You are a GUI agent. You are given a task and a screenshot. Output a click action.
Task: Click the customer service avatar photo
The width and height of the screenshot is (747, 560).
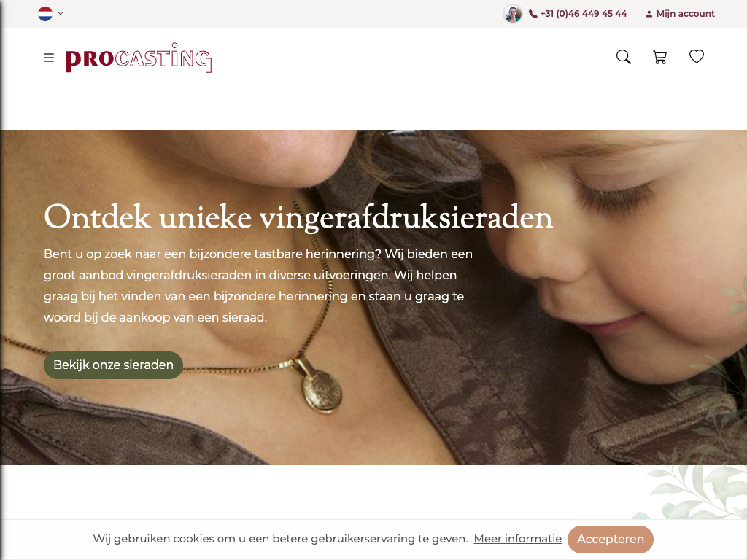(513, 14)
